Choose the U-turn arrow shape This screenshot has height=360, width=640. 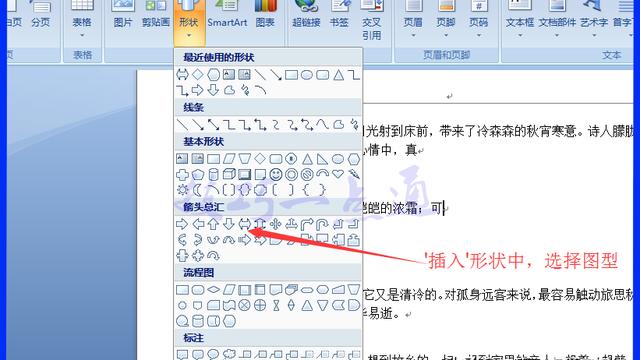[322, 224]
